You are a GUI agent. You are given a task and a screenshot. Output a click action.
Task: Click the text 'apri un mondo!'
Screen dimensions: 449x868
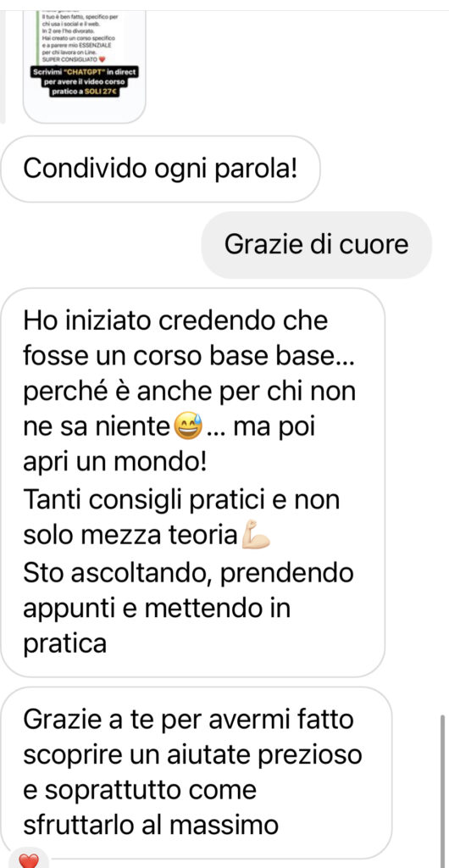point(114,464)
